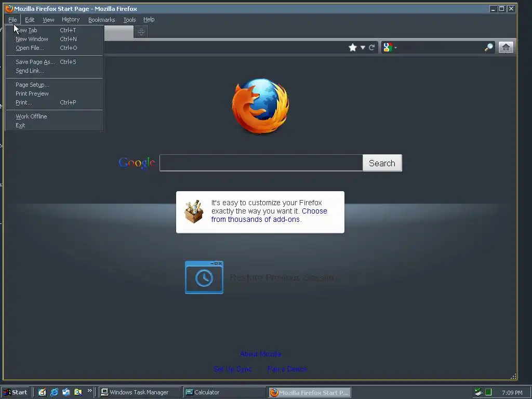Image resolution: width=532 pixels, height=399 pixels.
Task: Open the Windows Start button
Action: click(15, 392)
